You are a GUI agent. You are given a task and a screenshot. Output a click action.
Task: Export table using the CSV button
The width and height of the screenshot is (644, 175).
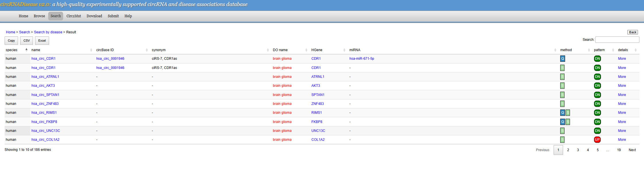(x=26, y=41)
